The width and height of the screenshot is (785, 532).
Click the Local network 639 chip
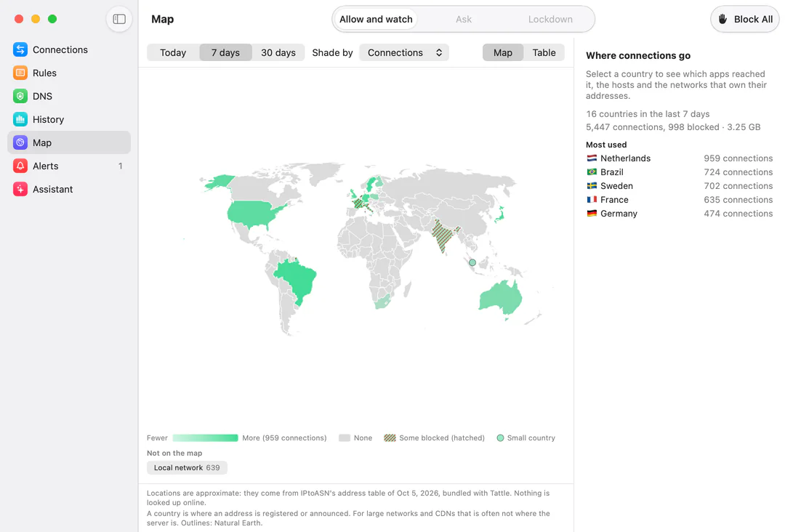coord(187,467)
